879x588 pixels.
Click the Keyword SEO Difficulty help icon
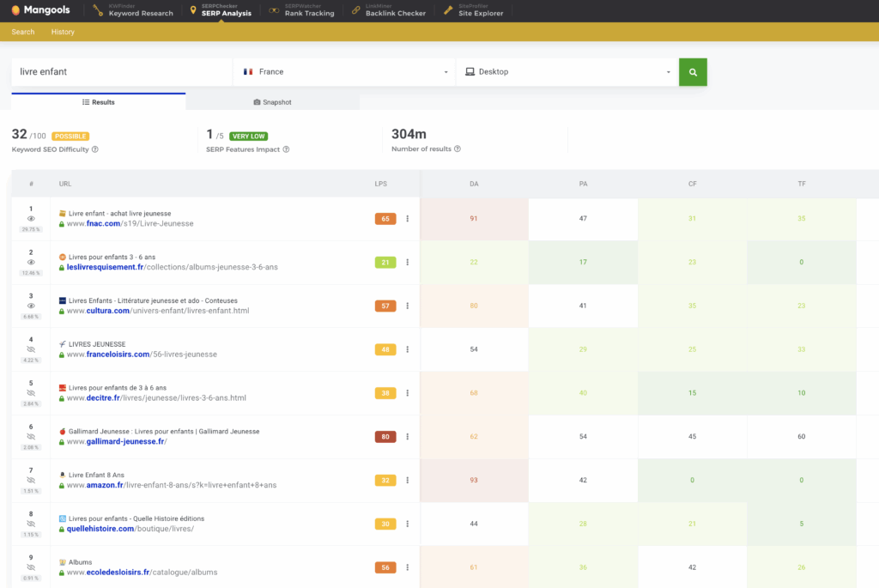(94, 149)
